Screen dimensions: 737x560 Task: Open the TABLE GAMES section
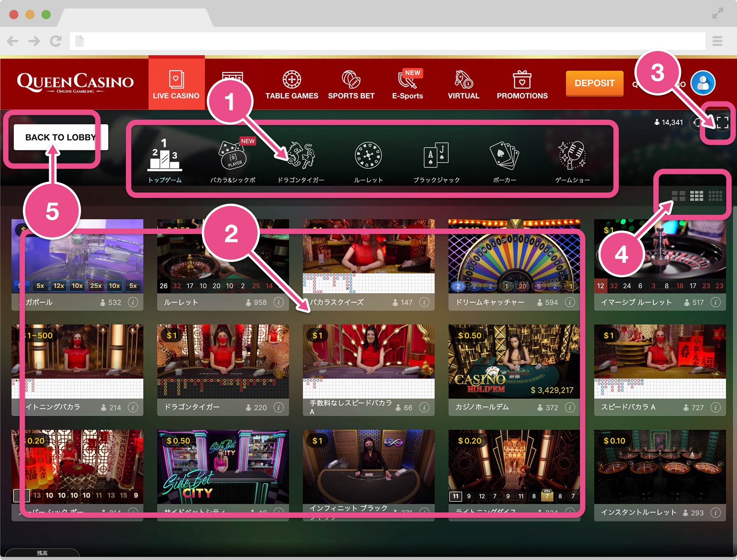(292, 84)
